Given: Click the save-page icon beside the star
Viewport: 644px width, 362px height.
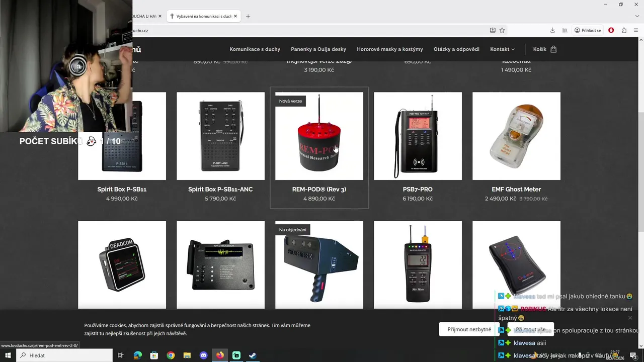Looking at the screenshot, I should click(493, 30).
